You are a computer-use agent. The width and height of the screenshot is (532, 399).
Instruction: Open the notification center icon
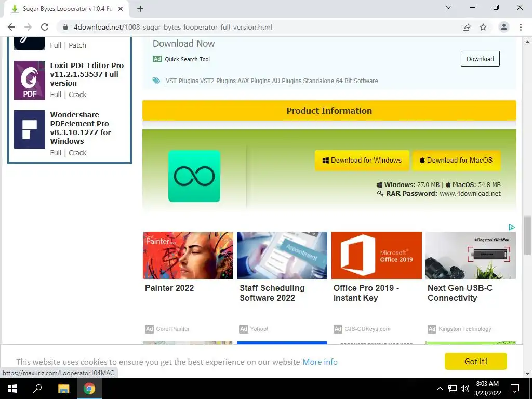[x=515, y=389]
